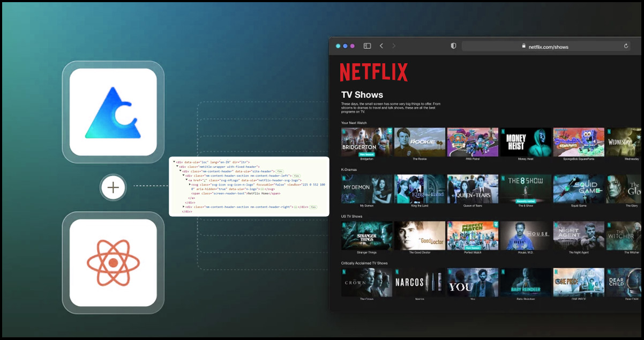Click the Stranger Things title link
Viewport: 644px width, 340px height.
pyautogui.click(x=366, y=252)
